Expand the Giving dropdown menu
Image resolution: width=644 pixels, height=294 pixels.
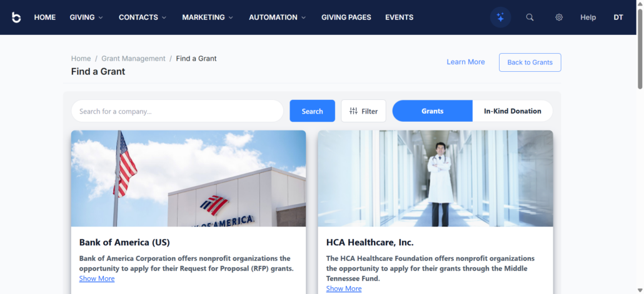(86, 17)
